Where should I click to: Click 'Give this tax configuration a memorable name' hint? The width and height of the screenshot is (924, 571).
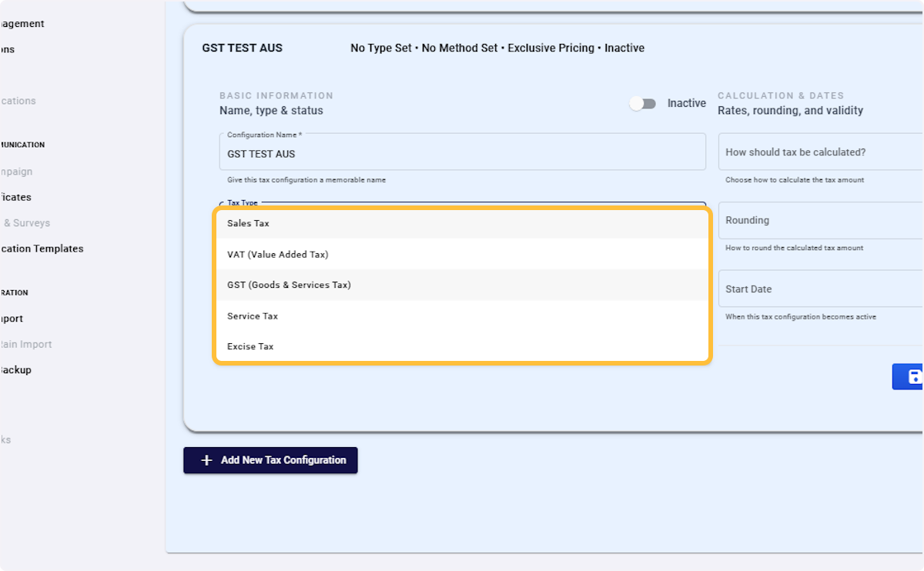coord(306,180)
